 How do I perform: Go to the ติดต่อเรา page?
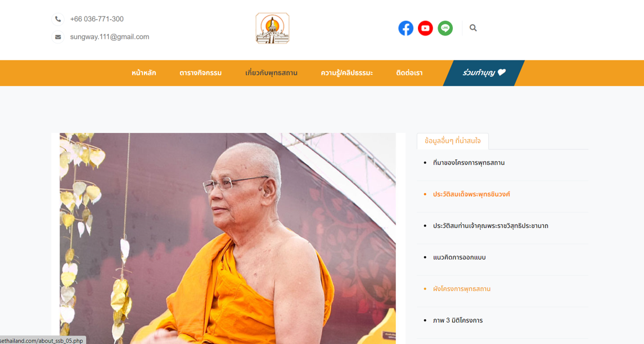tap(409, 73)
